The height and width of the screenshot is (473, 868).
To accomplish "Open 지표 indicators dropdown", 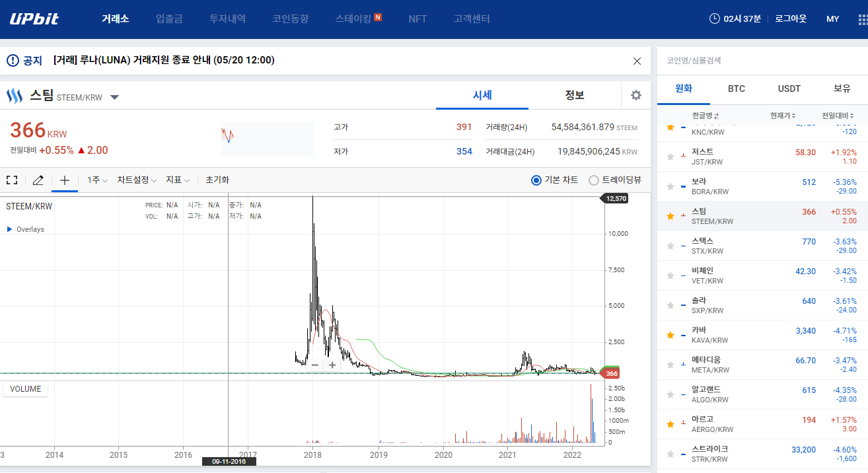I will point(178,180).
